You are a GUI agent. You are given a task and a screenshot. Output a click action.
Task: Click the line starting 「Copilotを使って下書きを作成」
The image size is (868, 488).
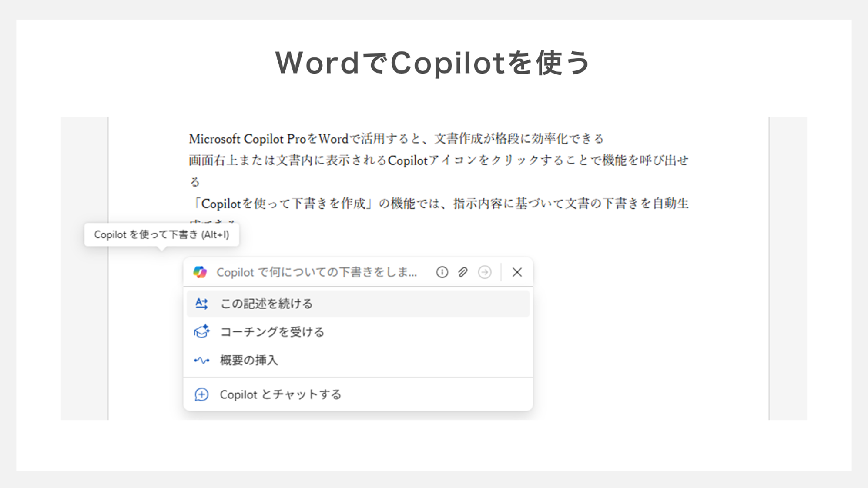click(440, 204)
